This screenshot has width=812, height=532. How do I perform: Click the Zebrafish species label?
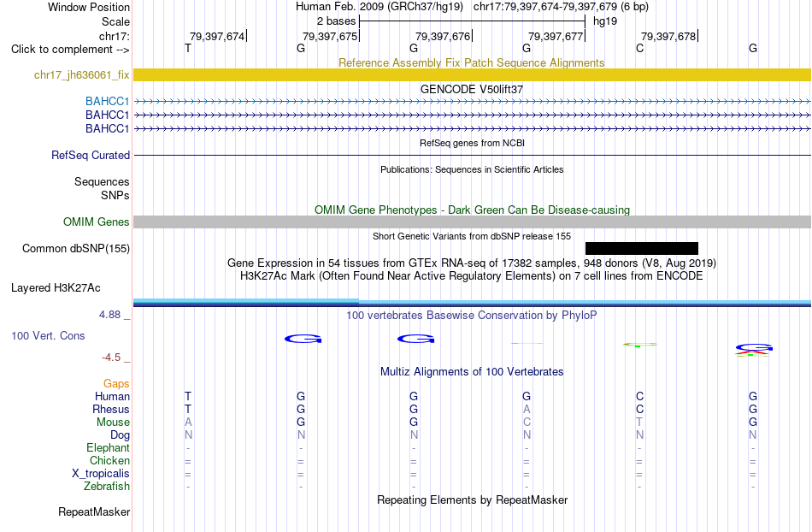(107, 486)
